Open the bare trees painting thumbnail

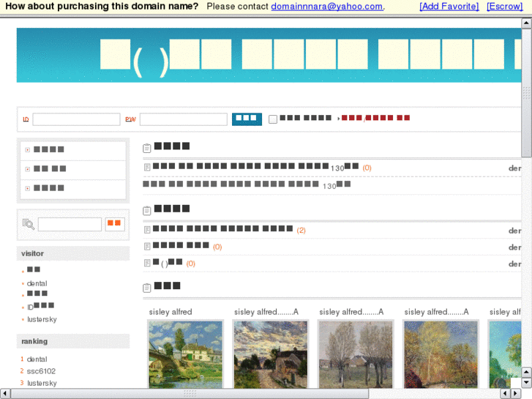coord(356,354)
